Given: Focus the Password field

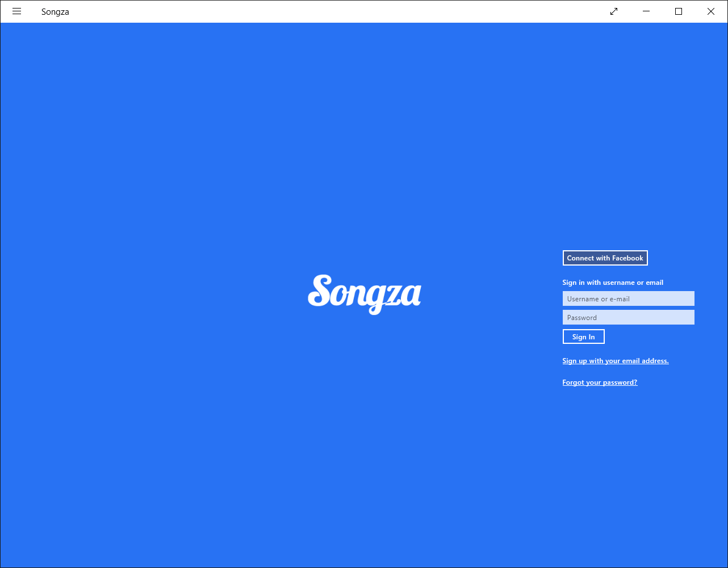Looking at the screenshot, I should [628, 318].
